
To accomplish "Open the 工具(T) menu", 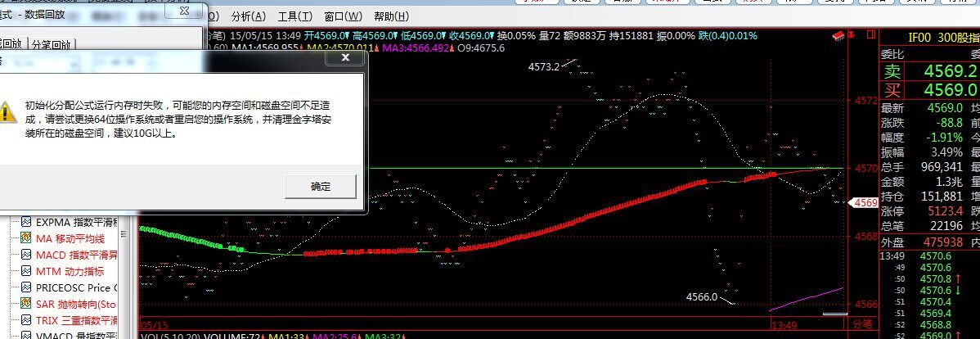I will 294,16.
